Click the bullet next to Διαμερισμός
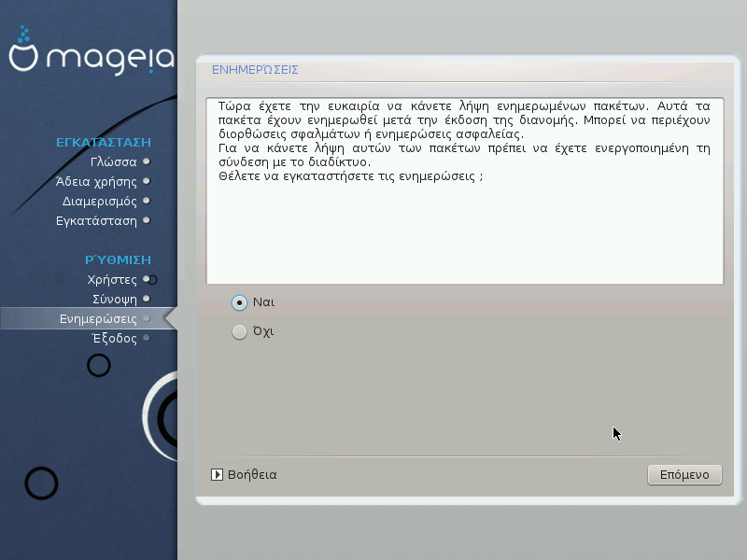Viewport: 747px width, 560px height. [x=147, y=201]
